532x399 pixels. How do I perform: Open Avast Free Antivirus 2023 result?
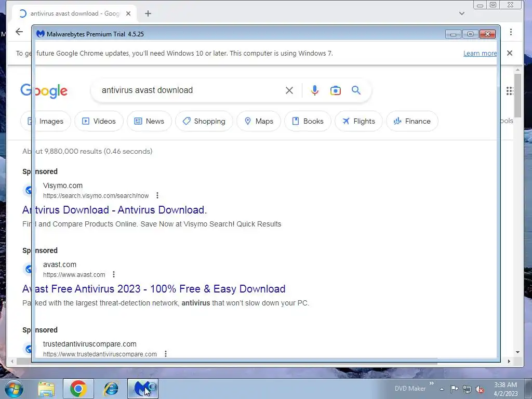pyautogui.click(x=154, y=289)
